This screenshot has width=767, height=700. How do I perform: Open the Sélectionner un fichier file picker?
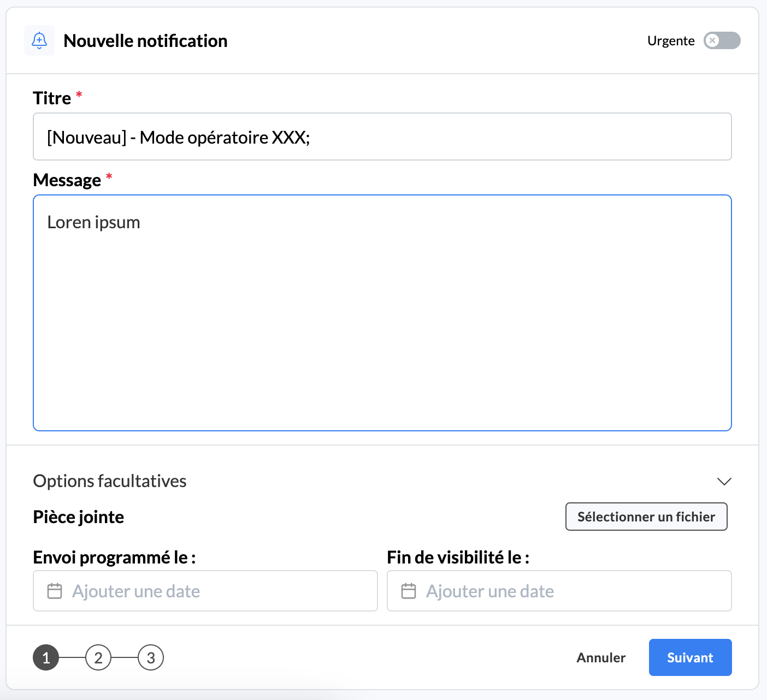pos(646,517)
